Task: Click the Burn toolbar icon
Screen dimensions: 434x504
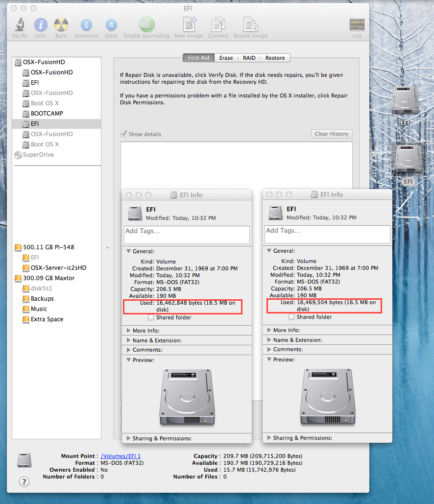Action: 61,24
